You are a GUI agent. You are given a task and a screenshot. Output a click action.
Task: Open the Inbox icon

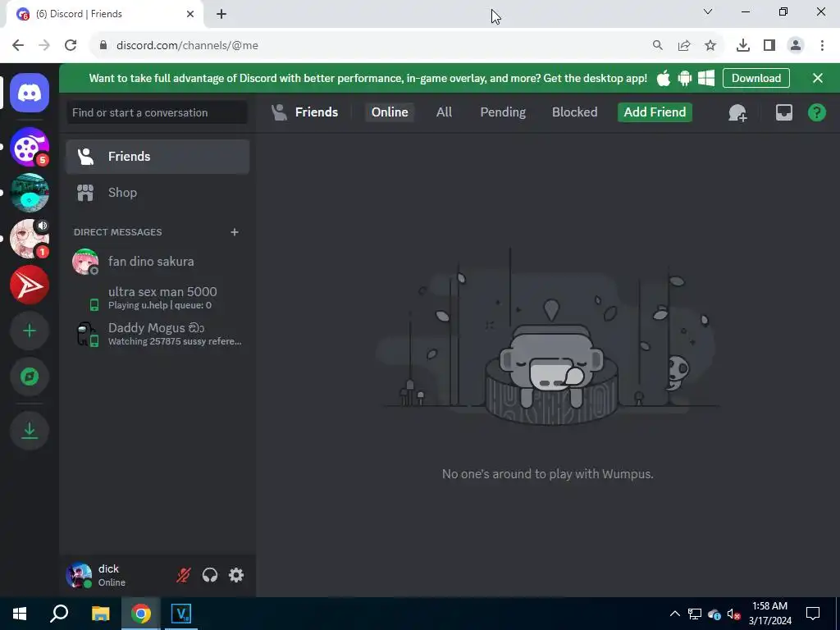coord(783,112)
